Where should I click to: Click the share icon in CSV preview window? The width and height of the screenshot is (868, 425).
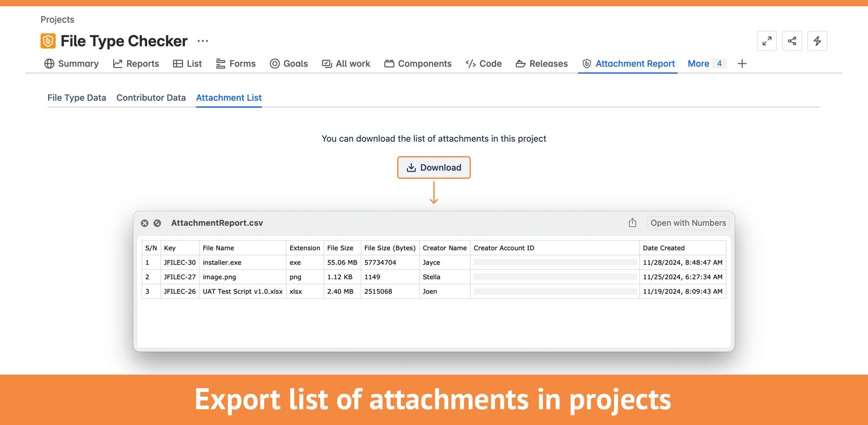pos(632,222)
